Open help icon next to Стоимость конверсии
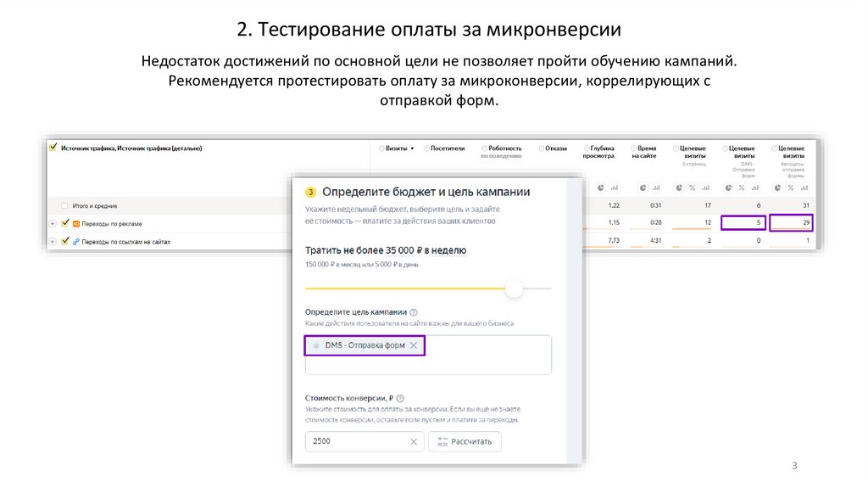Image resolution: width=868 pixels, height=487 pixels. [400, 398]
